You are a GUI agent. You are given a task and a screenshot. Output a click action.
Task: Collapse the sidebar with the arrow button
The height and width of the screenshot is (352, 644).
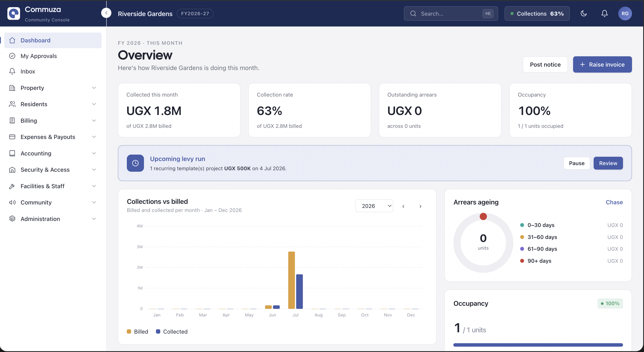pyautogui.click(x=106, y=13)
